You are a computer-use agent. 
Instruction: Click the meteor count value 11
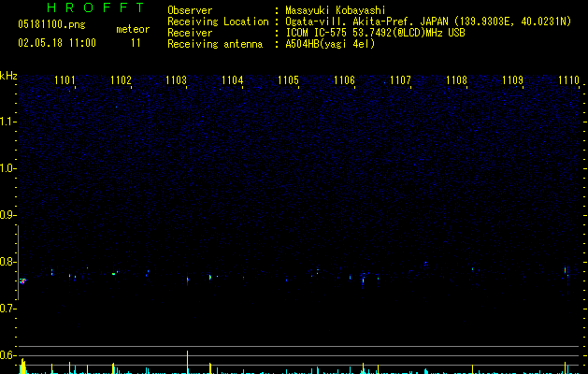tap(136, 43)
